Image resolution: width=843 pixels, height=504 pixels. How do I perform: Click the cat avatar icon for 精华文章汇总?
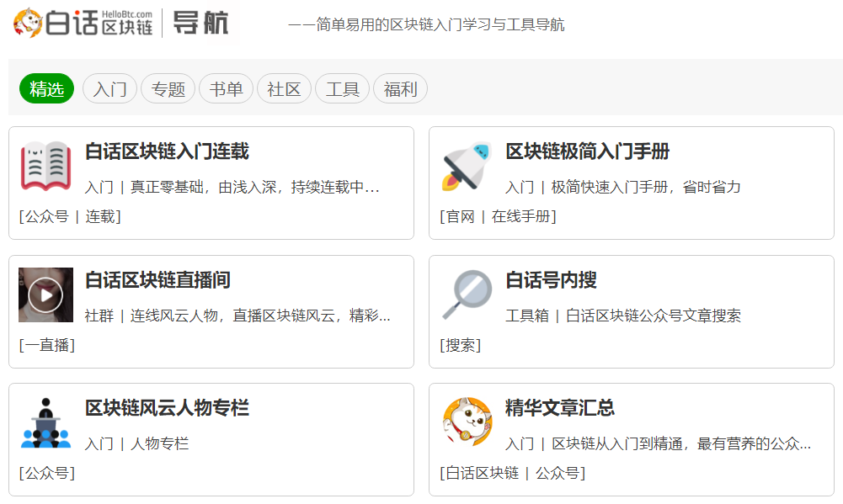click(467, 422)
